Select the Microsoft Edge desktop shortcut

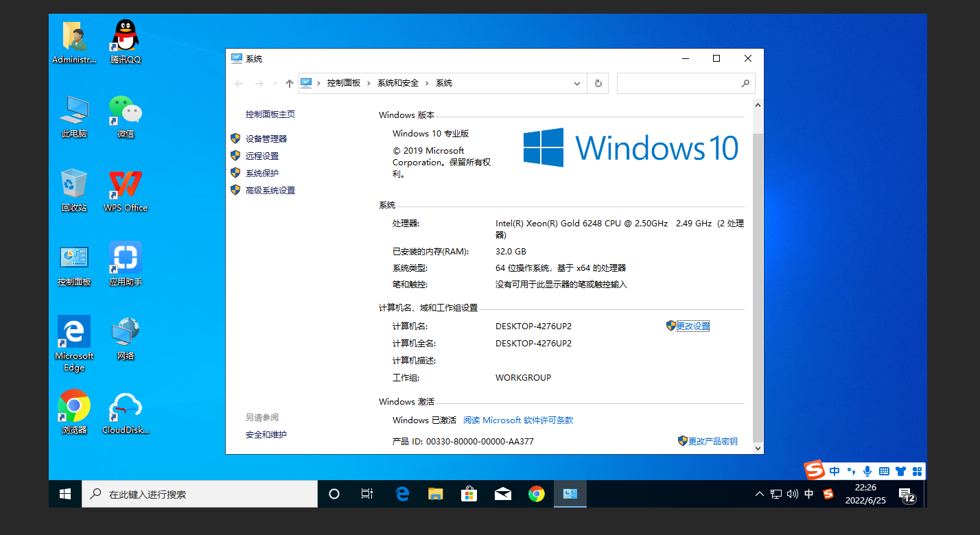pyautogui.click(x=74, y=344)
